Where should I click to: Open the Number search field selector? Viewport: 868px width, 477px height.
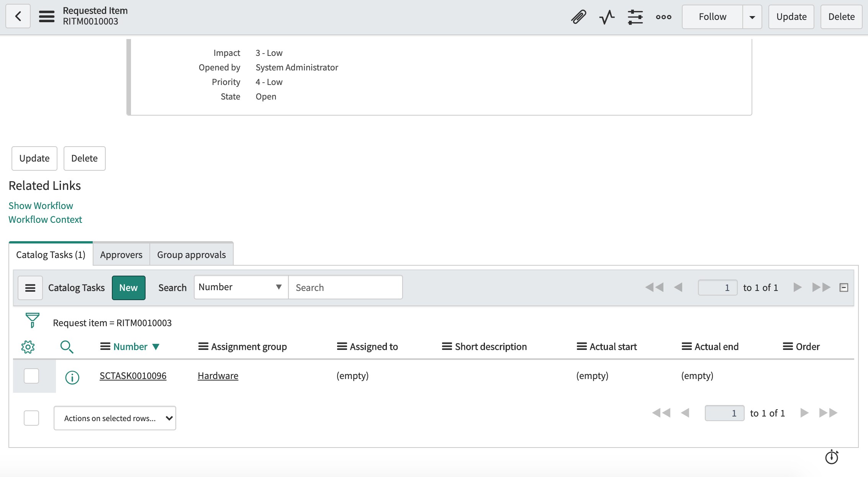tap(240, 287)
